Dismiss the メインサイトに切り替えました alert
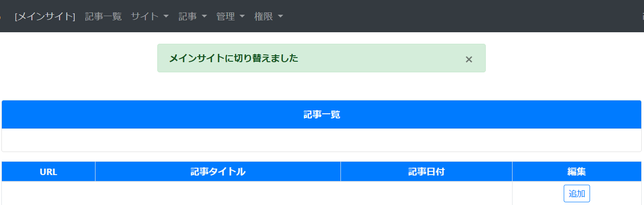The image size is (644, 205). point(469,59)
